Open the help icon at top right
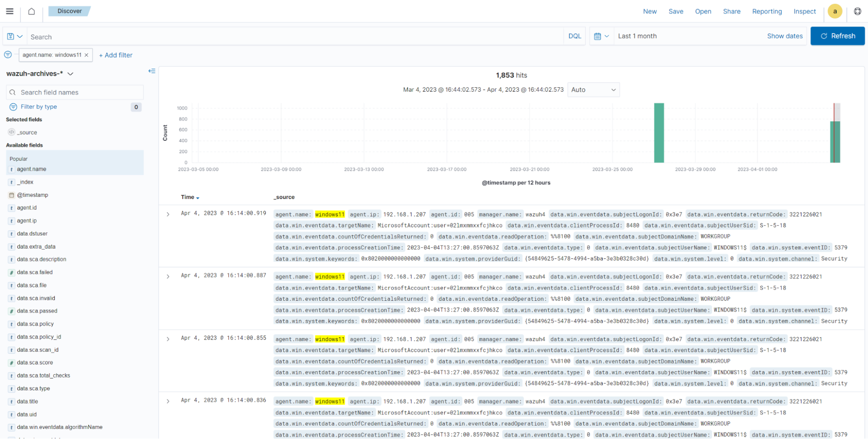This screenshot has width=868, height=439. [x=858, y=11]
